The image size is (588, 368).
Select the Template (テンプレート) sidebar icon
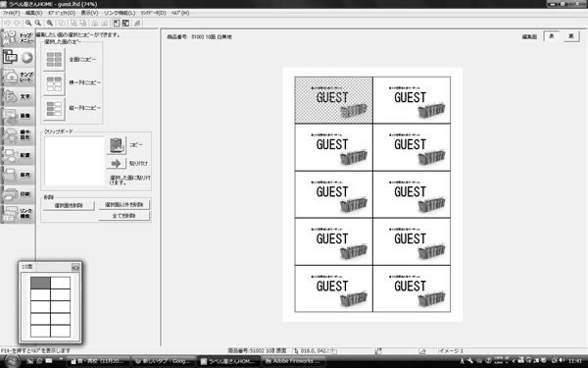coord(18,77)
